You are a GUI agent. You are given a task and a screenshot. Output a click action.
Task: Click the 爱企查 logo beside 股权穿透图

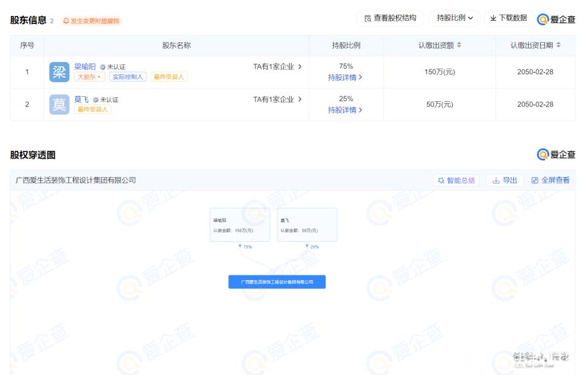pyautogui.click(x=556, y=154)
